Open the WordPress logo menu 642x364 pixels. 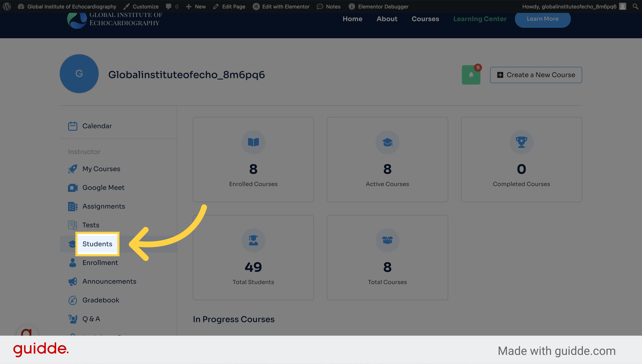coord(7,6)
